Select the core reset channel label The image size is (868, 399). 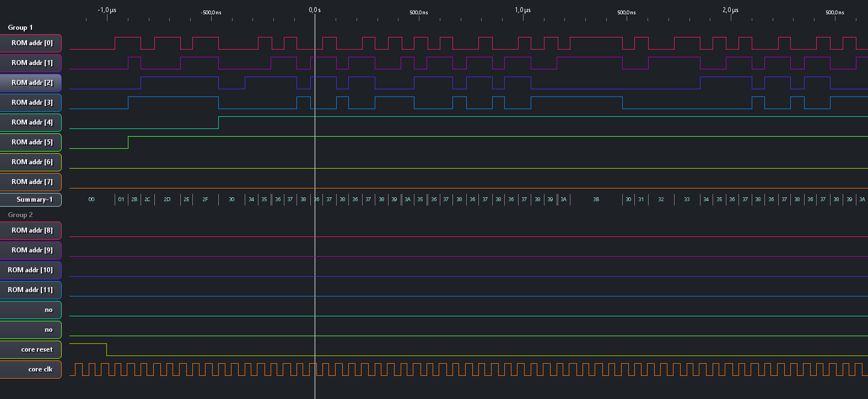point(30,349)
